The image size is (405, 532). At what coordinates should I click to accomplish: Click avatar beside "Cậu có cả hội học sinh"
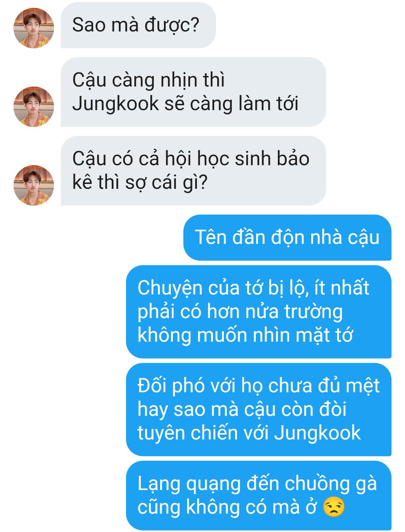tap(34, 185)
